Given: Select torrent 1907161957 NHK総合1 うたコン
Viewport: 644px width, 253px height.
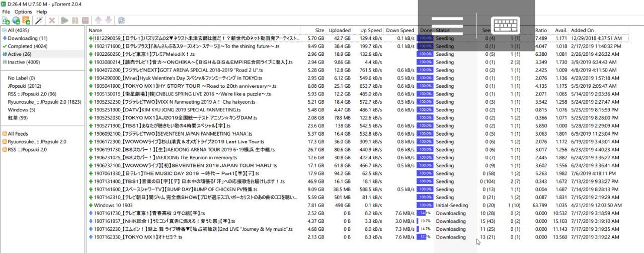Looking at the screenshot, I should [x=164, y=221].
